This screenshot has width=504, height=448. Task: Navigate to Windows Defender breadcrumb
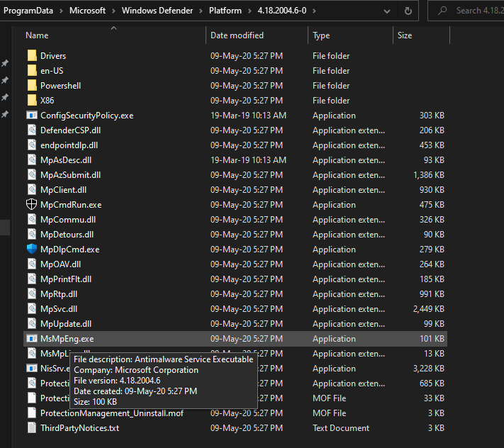[157, 11]
